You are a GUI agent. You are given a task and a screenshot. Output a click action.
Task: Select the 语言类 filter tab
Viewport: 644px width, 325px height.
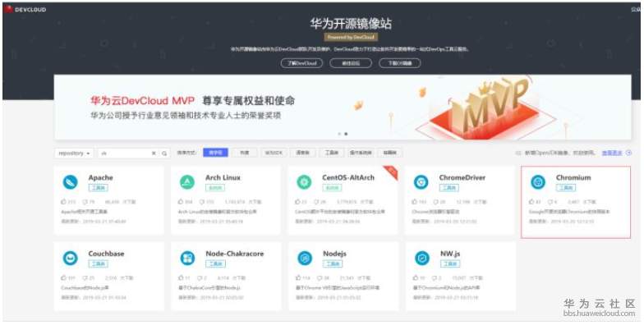coord(302,153)
